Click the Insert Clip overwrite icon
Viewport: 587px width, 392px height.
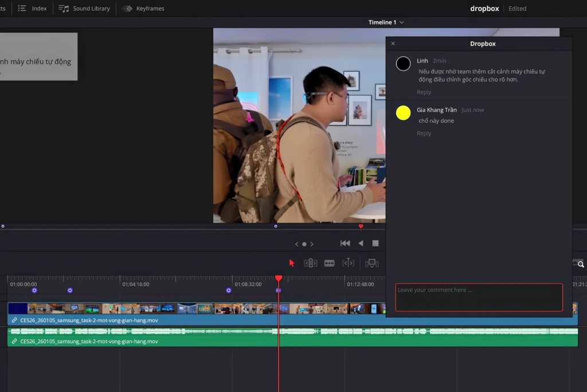click(x=372, y=263)
